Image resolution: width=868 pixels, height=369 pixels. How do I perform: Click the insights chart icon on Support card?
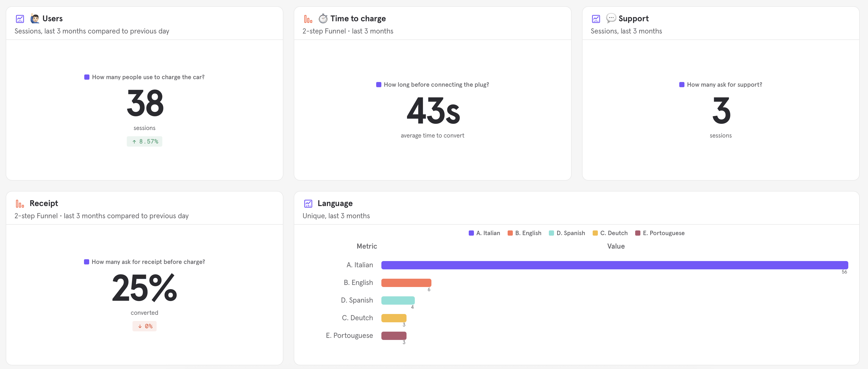596,19
